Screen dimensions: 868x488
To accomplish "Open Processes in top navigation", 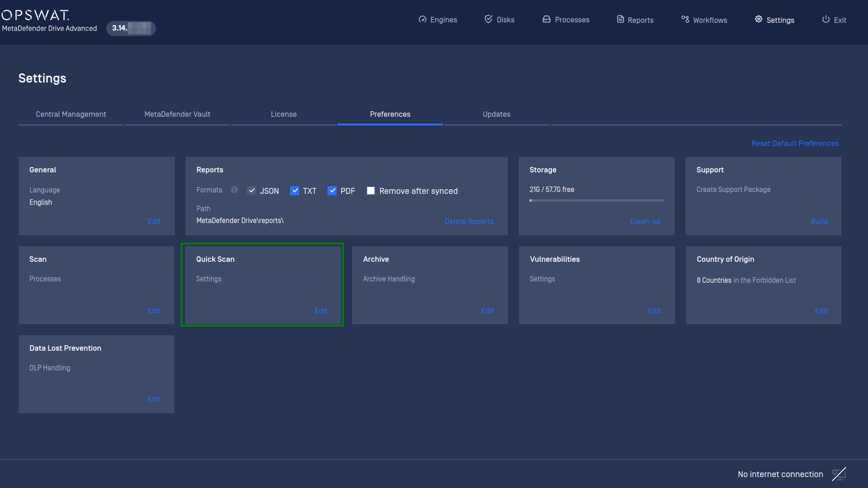I will 566,20.
